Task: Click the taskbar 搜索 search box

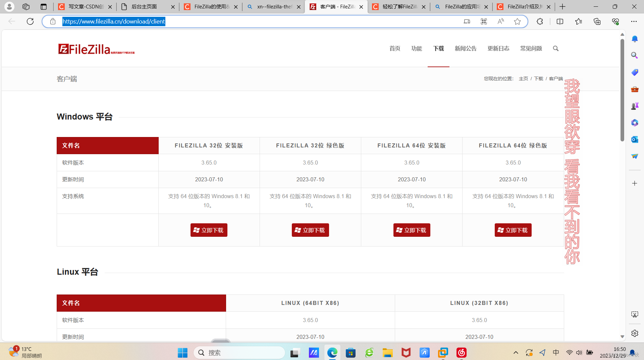Action: pos(239,353)
